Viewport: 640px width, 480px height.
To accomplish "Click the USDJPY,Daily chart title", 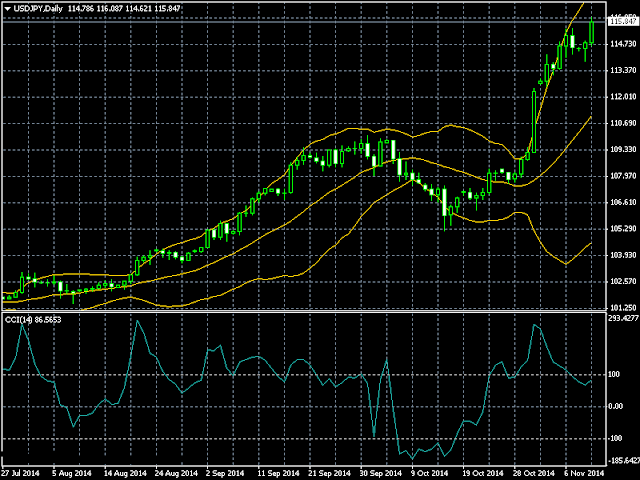I will tap(38, 9).
